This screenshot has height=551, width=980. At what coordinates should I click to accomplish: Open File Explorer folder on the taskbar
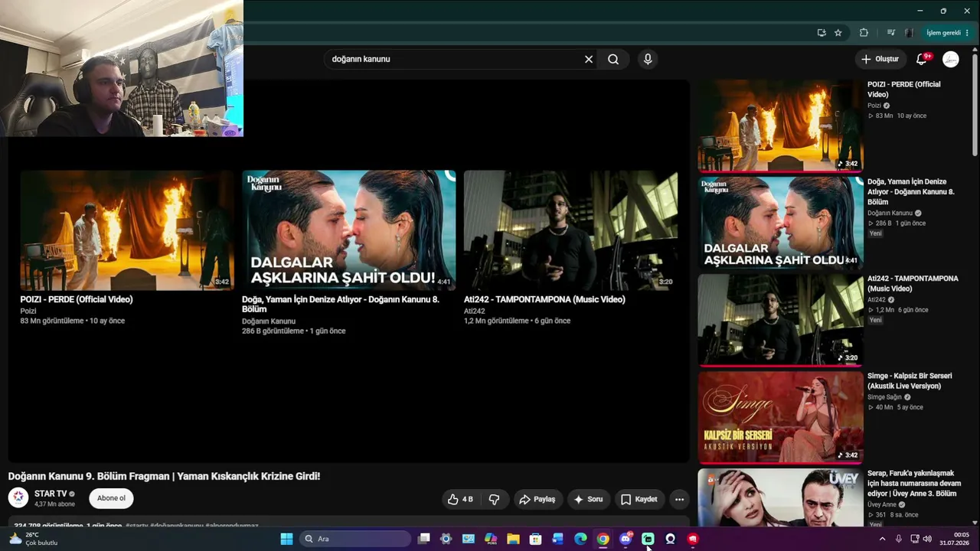(x=513, y=539)
